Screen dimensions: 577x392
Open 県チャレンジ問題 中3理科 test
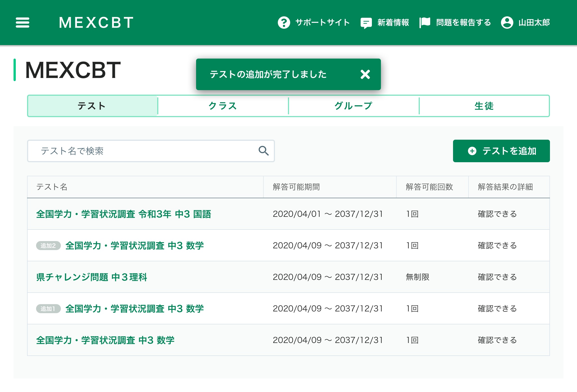[92, 277]
